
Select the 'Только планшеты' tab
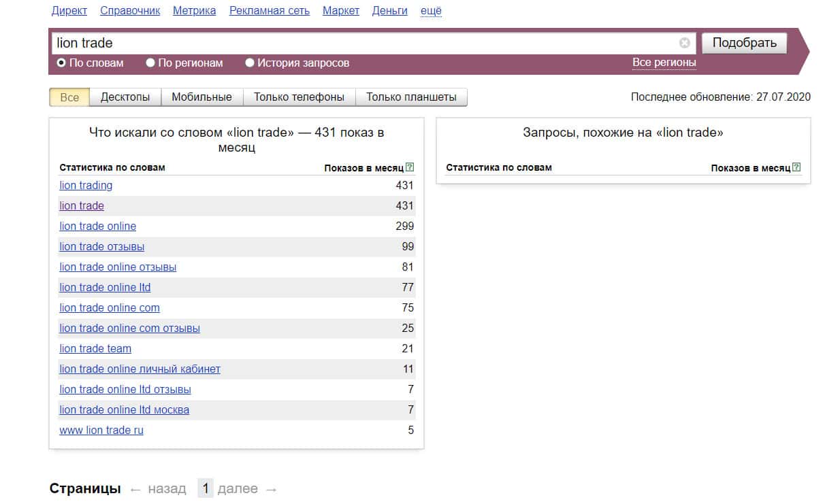(411, 97)
